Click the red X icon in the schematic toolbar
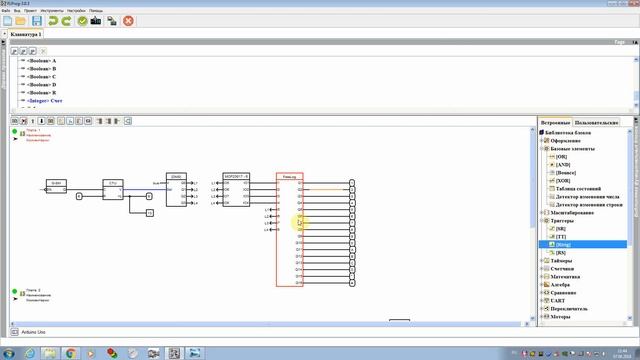The height and width of the screenshot is (360, 640). coord(24,121)
